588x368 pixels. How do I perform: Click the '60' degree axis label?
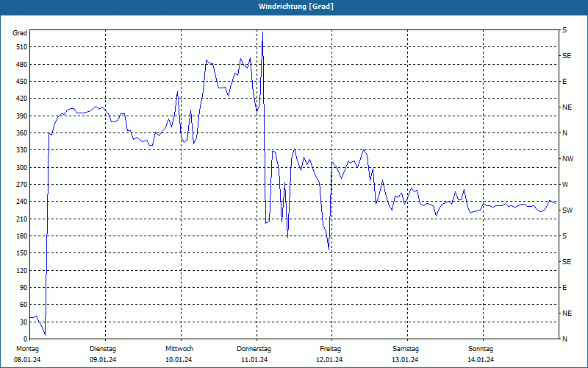[x=24, y=305]
